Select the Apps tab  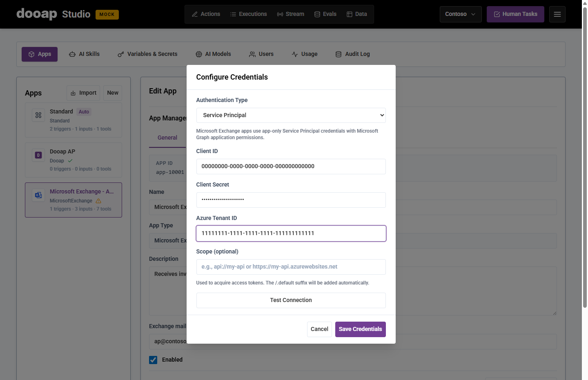(40, 54)
